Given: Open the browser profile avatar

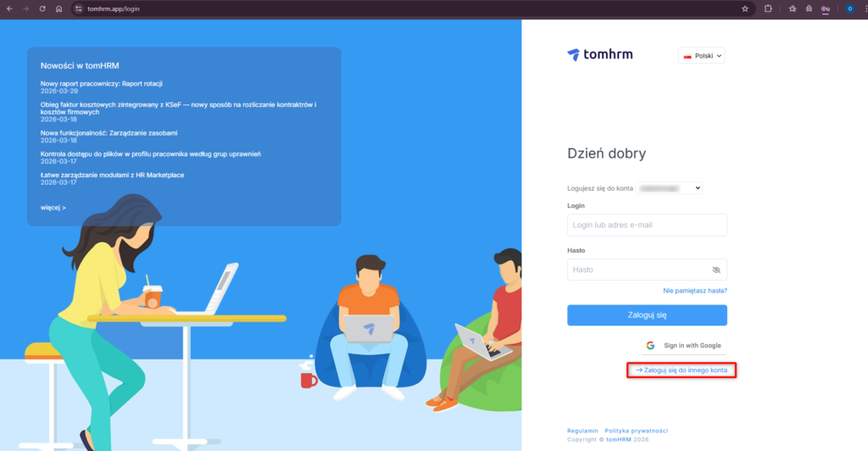Looking at the screenshot, I should [x=849, y=8].
